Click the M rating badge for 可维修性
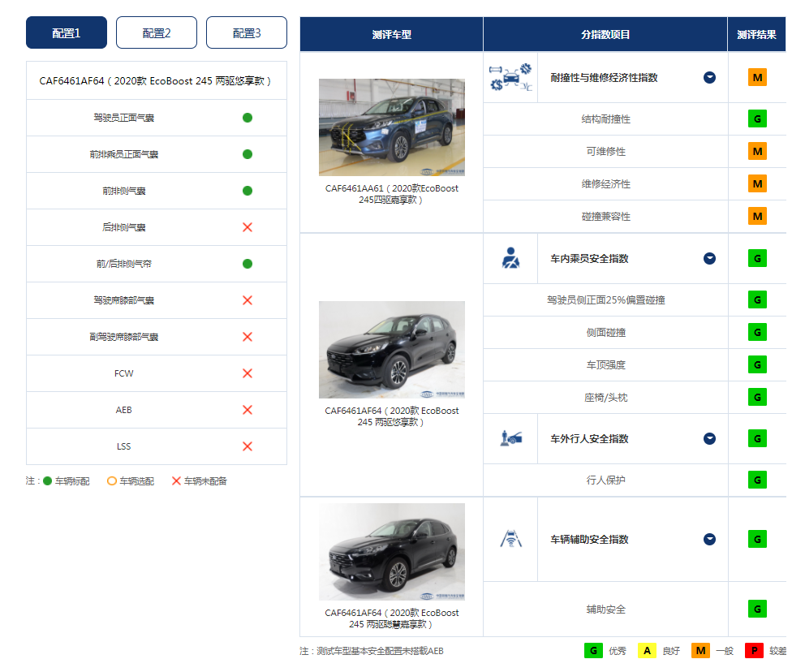 click(757, 152)
